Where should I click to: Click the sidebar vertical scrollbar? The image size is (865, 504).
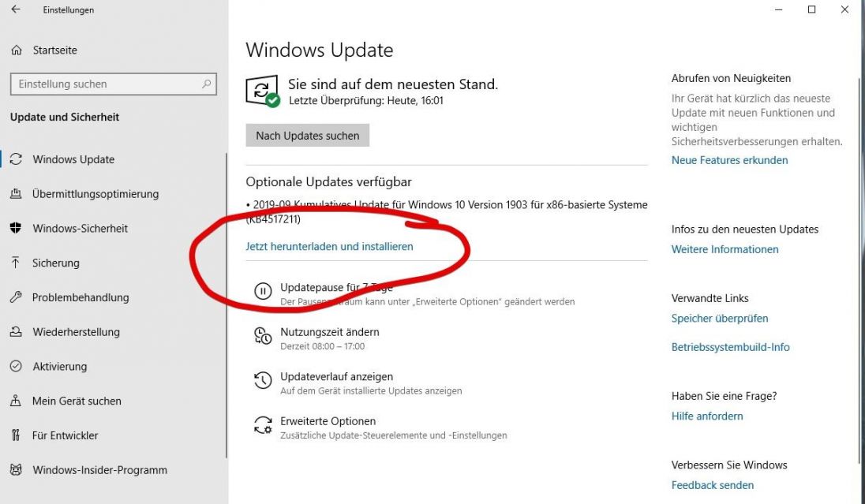tap(227, 305)
